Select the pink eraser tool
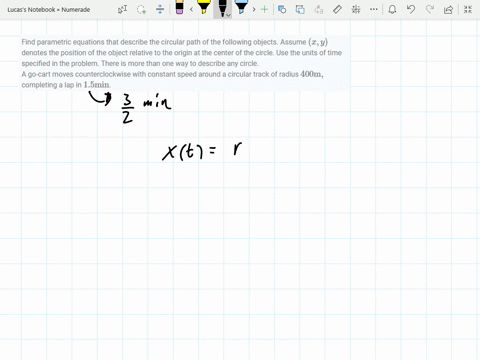Image resolution: width=480 pixels, height=360 pixels. pyautogui.click(x=179, y=7)
